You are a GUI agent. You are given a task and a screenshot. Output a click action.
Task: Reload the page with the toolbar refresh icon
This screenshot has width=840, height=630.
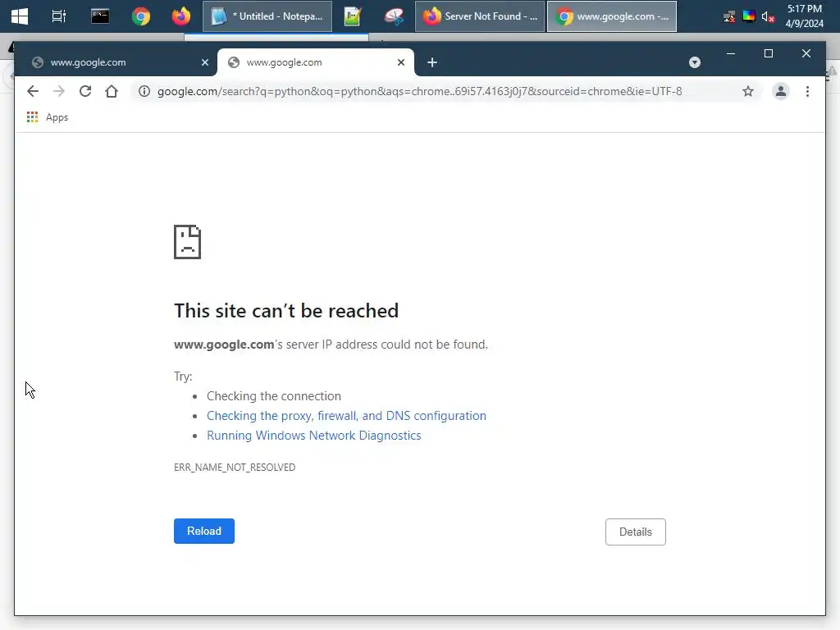click(85, 91)
